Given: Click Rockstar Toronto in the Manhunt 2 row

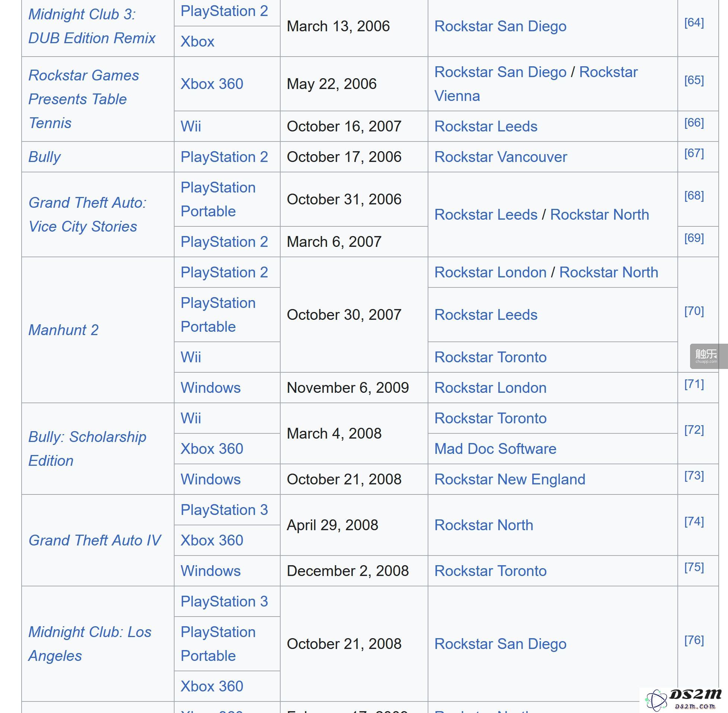Looking at the screenshot, I should pyautogui.click(x=490, y=357).
